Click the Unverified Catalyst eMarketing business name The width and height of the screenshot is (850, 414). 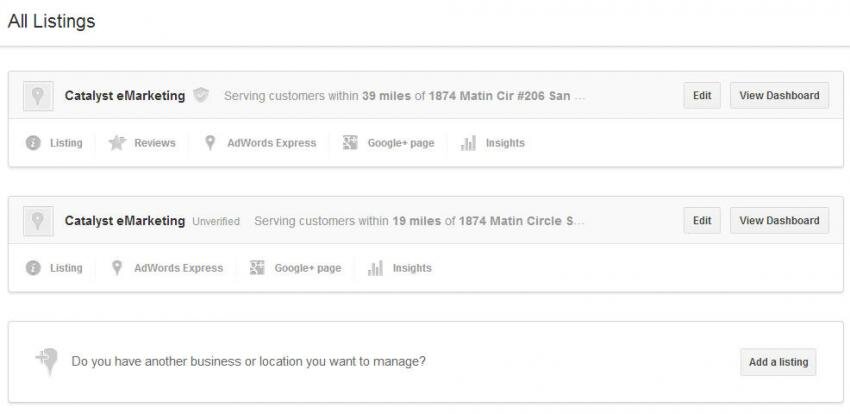tap(125, 221)
